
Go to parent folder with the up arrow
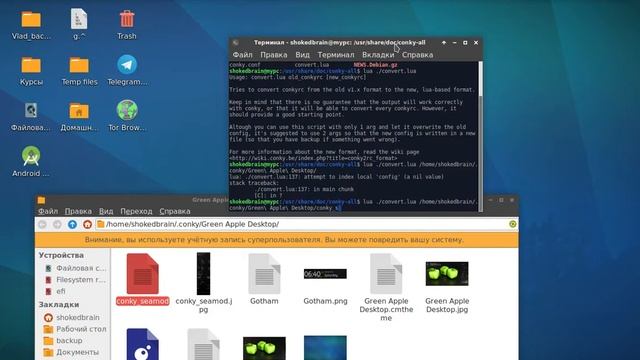tap(72, 224)
